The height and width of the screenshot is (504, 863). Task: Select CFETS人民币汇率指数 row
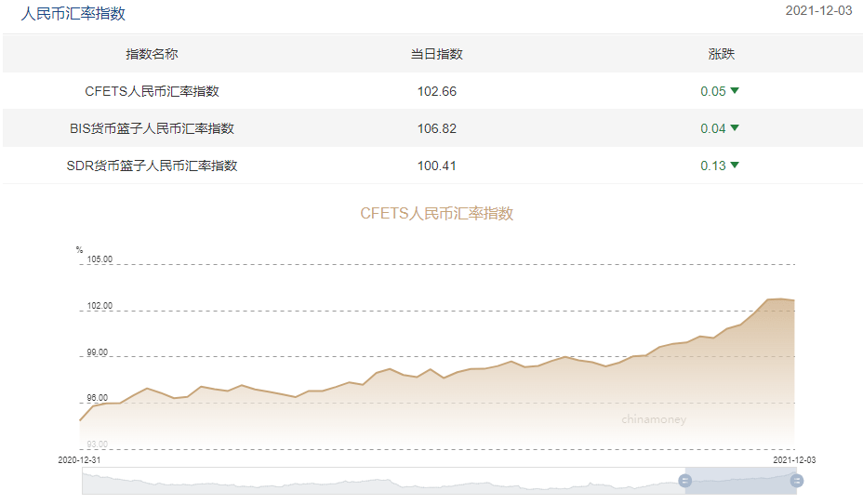point(431,91)
